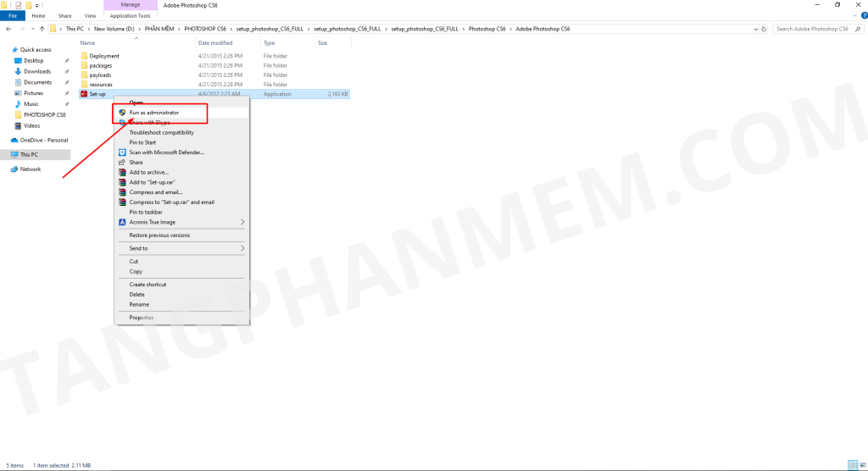Viewport: 868px width, 471px height.
Task: Select Properties in the context menu
Action: [141, 318]
